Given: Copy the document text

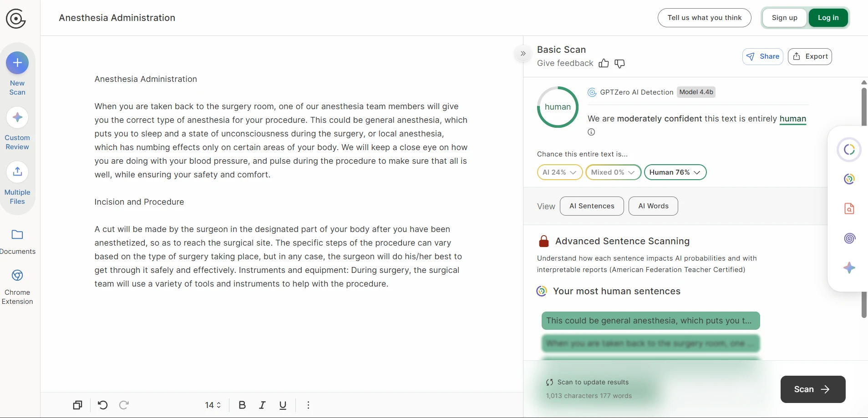Looking at the screenshot, I should point(77,405).
